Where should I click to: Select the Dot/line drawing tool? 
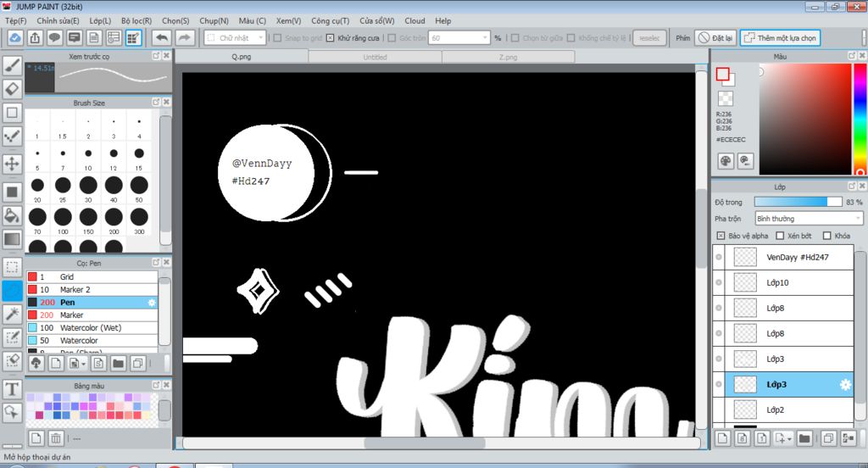[12, 136]
